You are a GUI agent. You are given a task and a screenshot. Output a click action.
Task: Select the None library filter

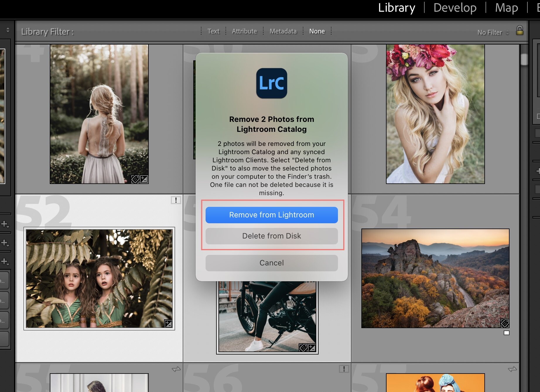coord(317,31)
